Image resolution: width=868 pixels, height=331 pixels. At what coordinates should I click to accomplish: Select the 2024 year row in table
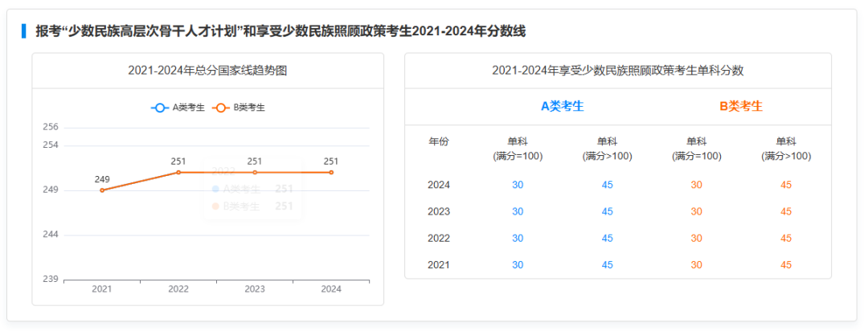click(x=439, y=185)
